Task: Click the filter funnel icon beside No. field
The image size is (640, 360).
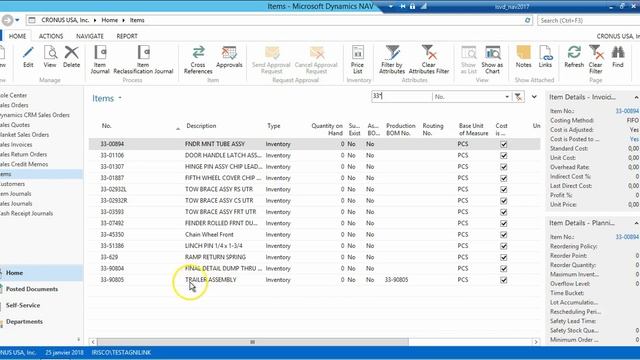Action: click(x=518, y=97)
